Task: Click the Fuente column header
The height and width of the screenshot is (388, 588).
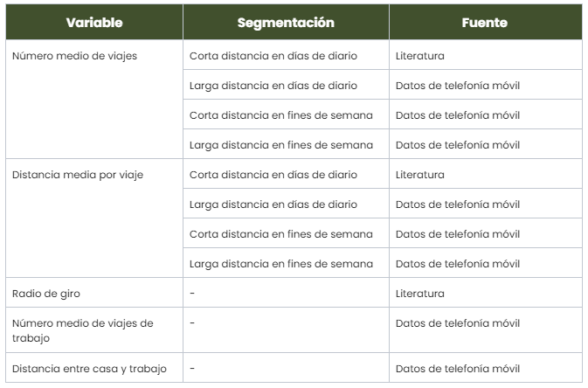Action: click(x=485, y=23)
